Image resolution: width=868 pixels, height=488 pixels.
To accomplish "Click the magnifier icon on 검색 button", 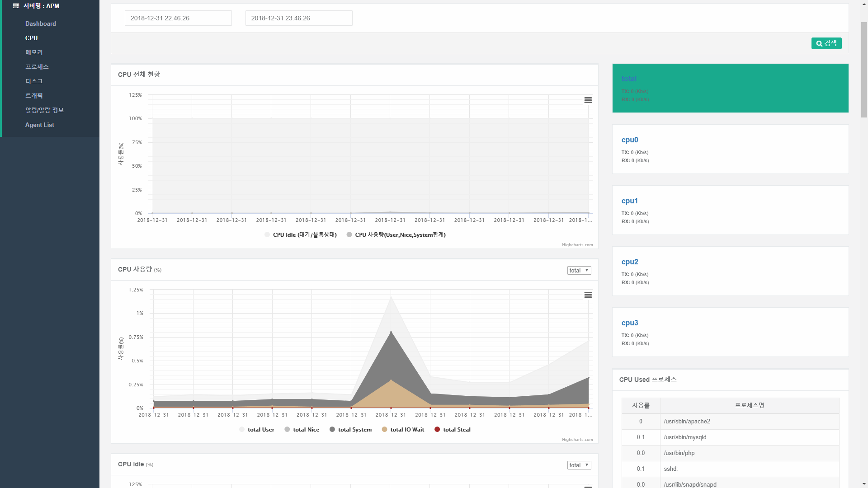I will click(x=819, y=44).
